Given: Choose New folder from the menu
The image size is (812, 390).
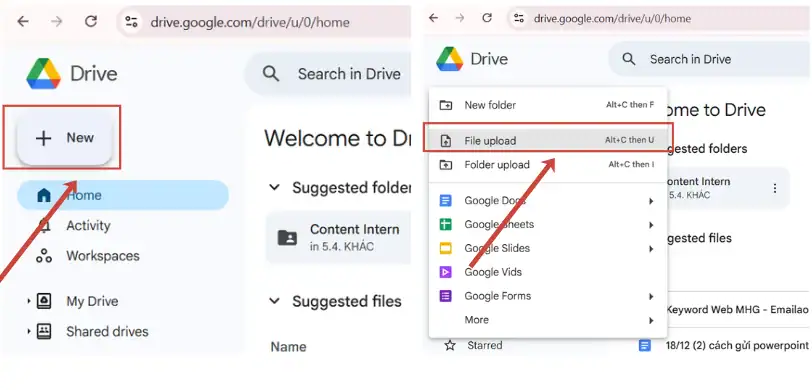Looking at the screenshot, I should [x=548, y=105].
